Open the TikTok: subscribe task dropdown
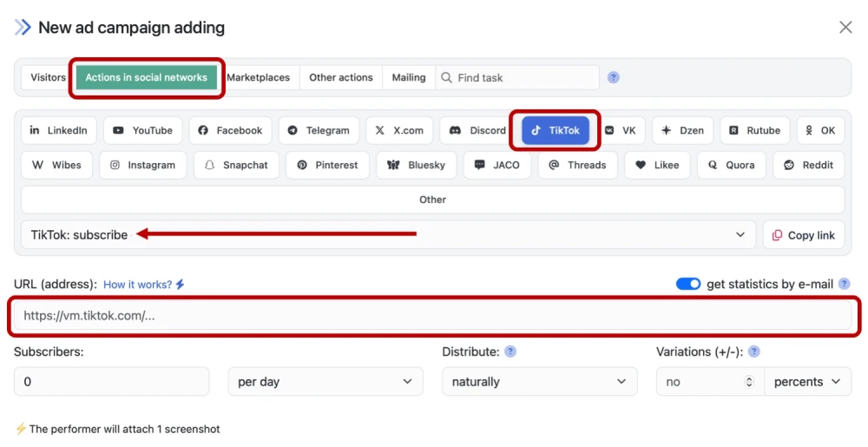868x447 pixels. (x=387, y=234)
